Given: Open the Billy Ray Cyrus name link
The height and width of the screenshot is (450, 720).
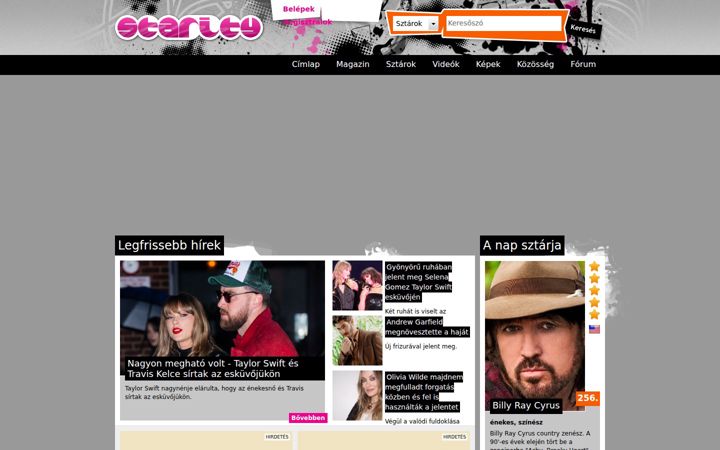Looking at the screenshot, I should pyautogui.click(x=526, y=405).
